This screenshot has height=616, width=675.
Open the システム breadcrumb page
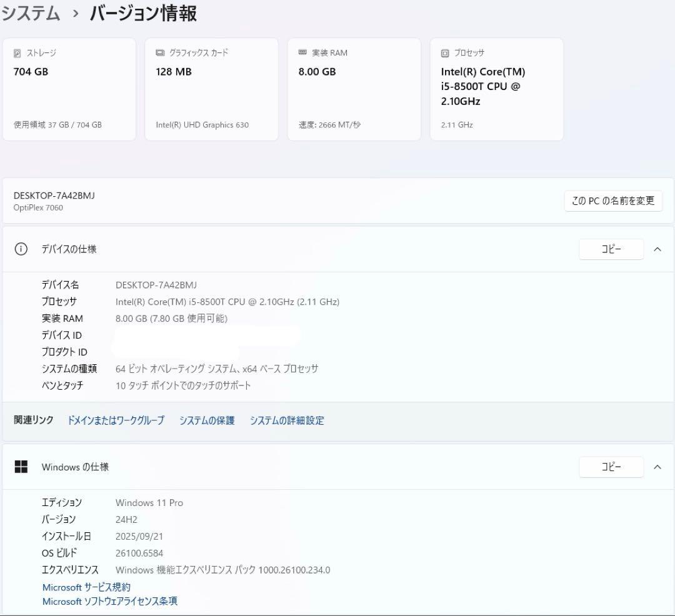[30, 12]
